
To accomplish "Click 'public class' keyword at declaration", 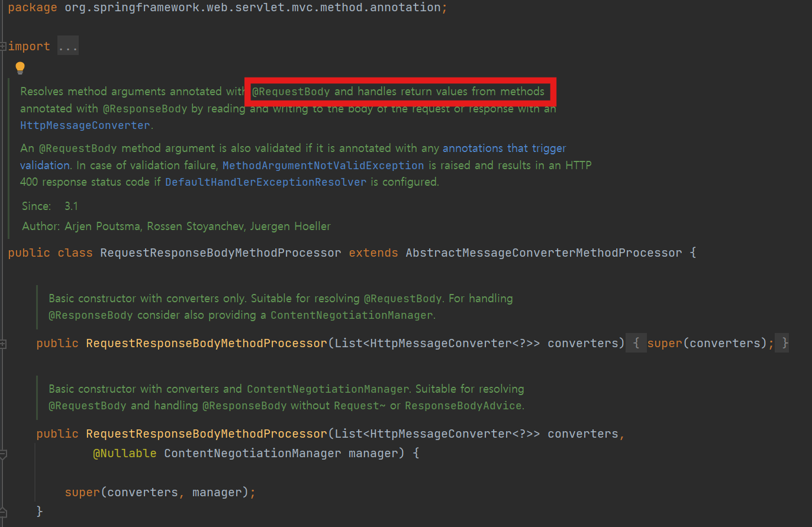I will [50, 253].
